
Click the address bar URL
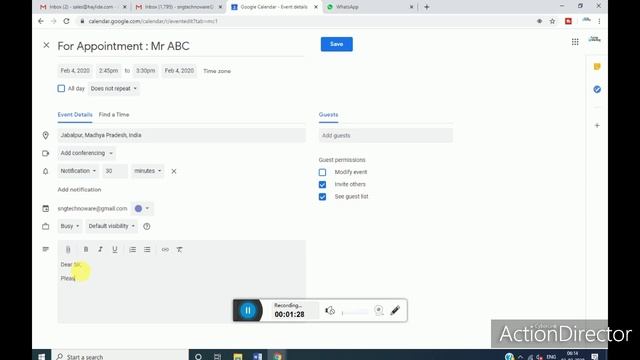point(153,21)
